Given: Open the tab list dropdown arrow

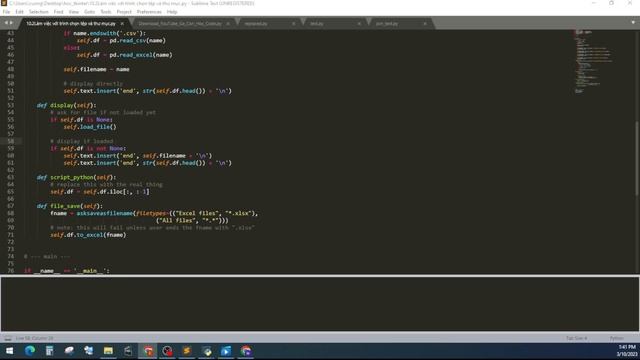Looking at the screenshot, I should (x=633, y=23).
